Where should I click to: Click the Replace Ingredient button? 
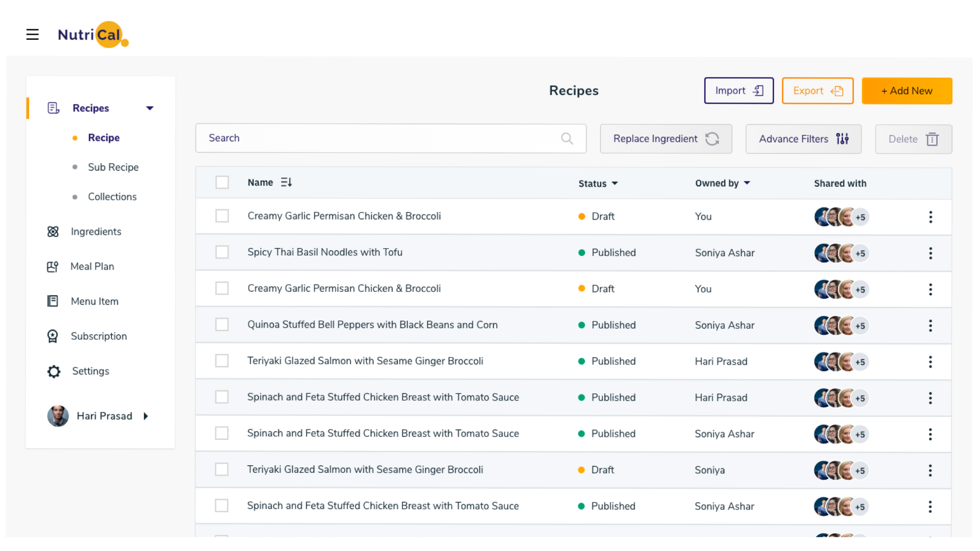[666, 139]
